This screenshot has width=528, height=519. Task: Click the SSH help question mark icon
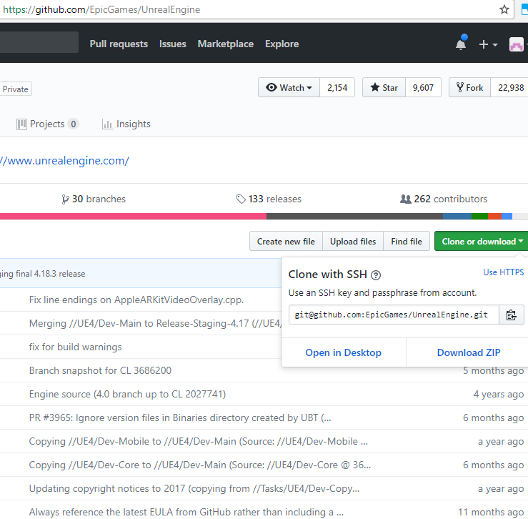tap(376, 275)
